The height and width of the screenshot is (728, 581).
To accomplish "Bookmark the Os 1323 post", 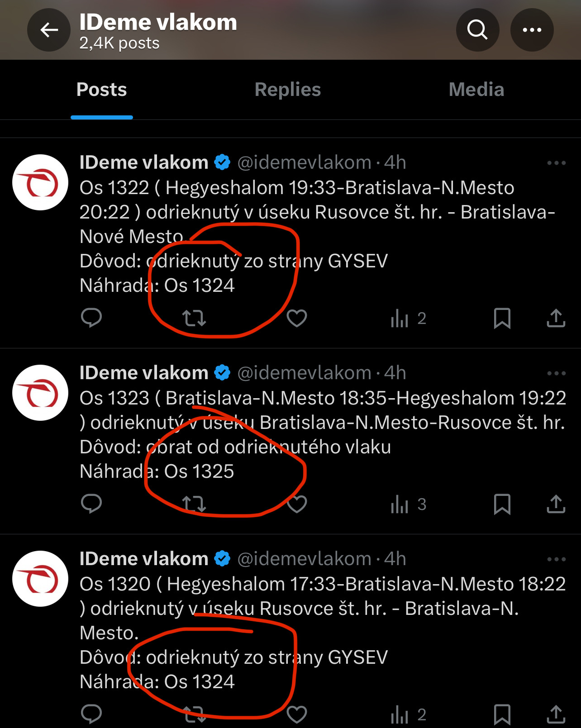I will pos(502,504).
